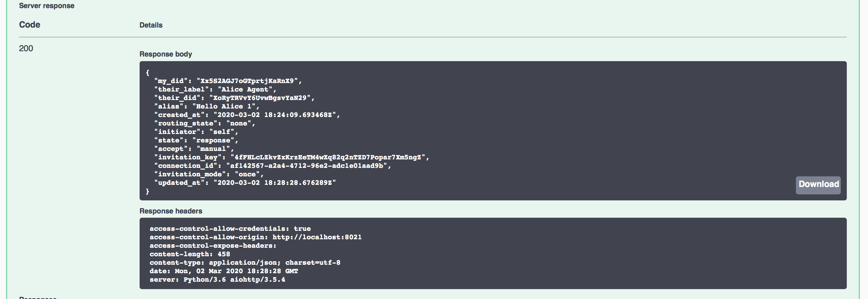Click the "invitation_key" value line

tap(292, 157)
